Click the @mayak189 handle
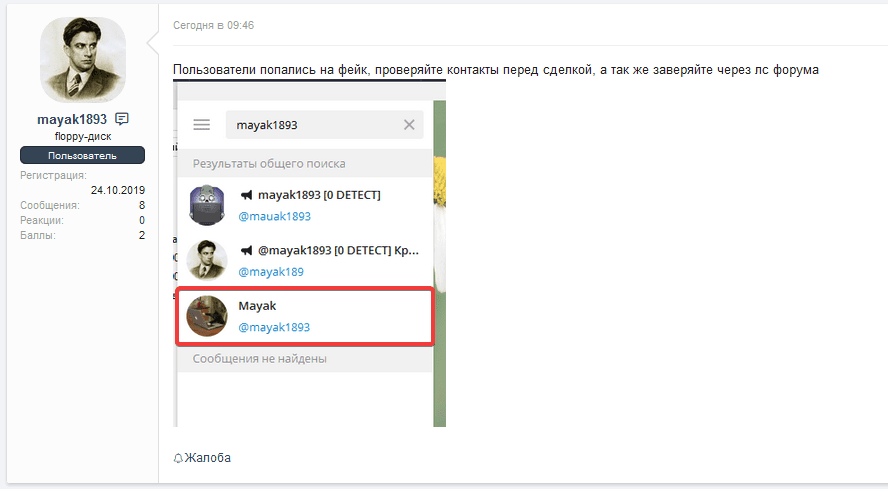The height and width of the screenshot is (489, 888). tap(271, 272)
